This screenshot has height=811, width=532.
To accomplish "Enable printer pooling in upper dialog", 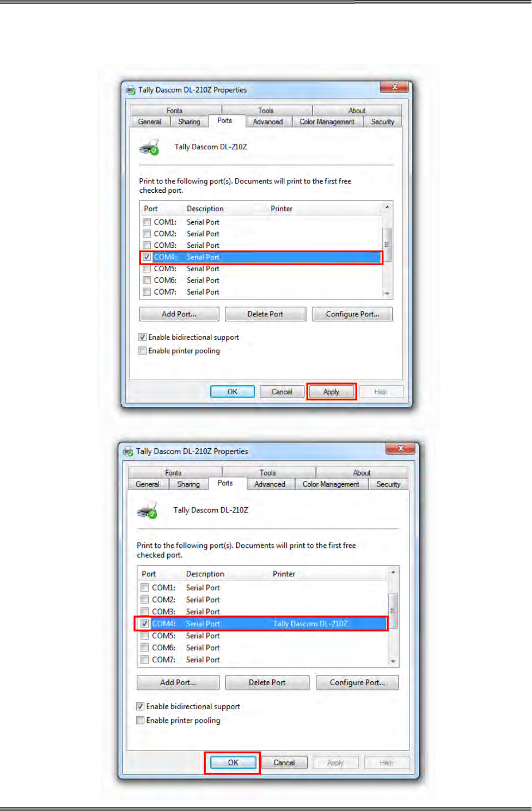I will (143, 351).
